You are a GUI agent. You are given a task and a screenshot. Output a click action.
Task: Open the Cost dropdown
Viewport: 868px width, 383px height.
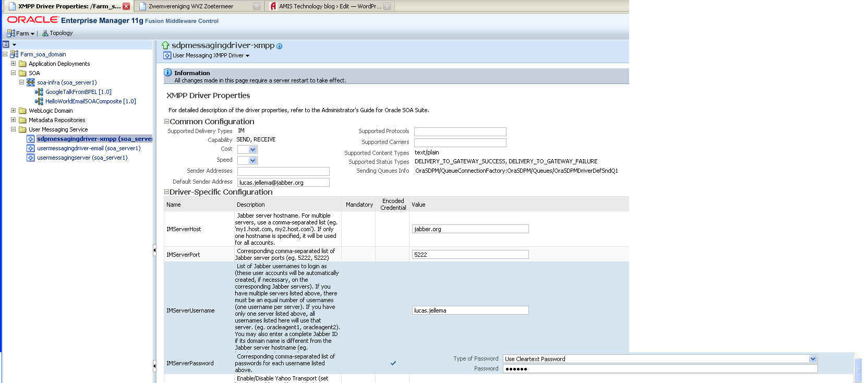click(252, 150)
